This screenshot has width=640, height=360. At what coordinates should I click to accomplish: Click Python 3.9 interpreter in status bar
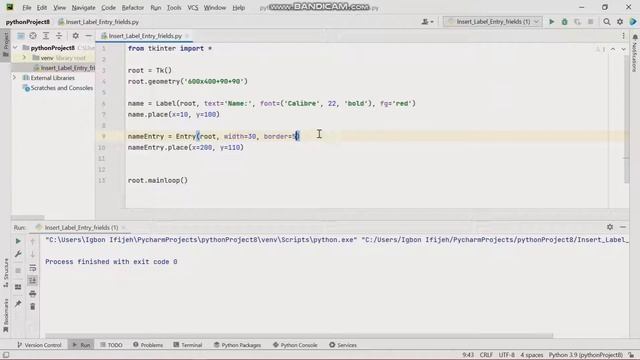pyautogui.click(x=585, y=355)
